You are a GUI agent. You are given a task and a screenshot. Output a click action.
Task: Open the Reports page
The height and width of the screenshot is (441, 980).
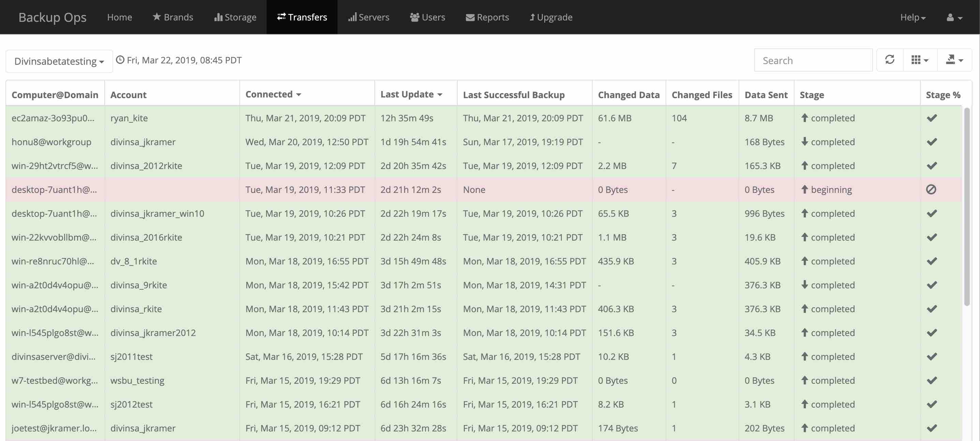click(487, 17)
